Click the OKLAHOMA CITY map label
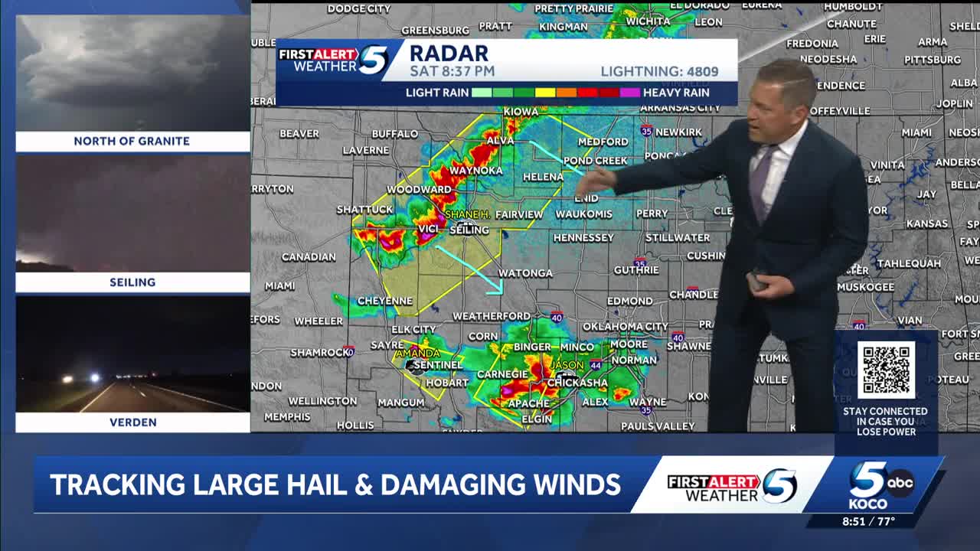Screen dimensions: 980x551 (x=626, y=327)
